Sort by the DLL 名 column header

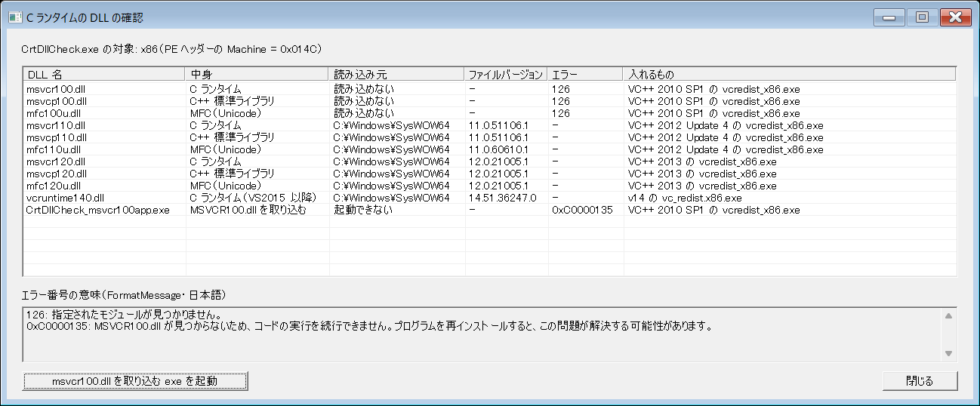click(104, 75)
